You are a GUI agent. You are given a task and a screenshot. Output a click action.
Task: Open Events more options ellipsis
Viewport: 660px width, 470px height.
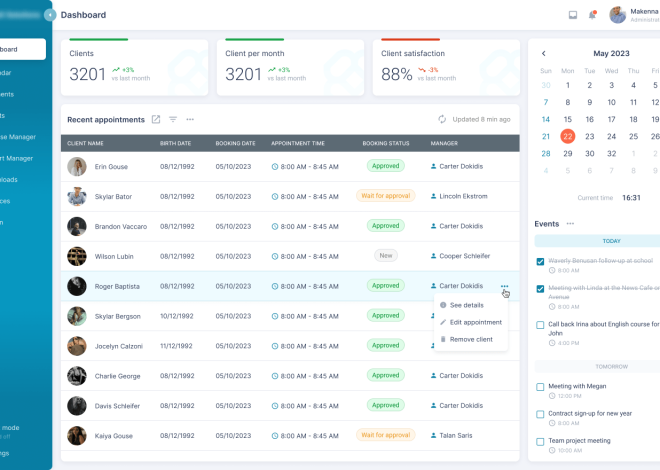570,224
